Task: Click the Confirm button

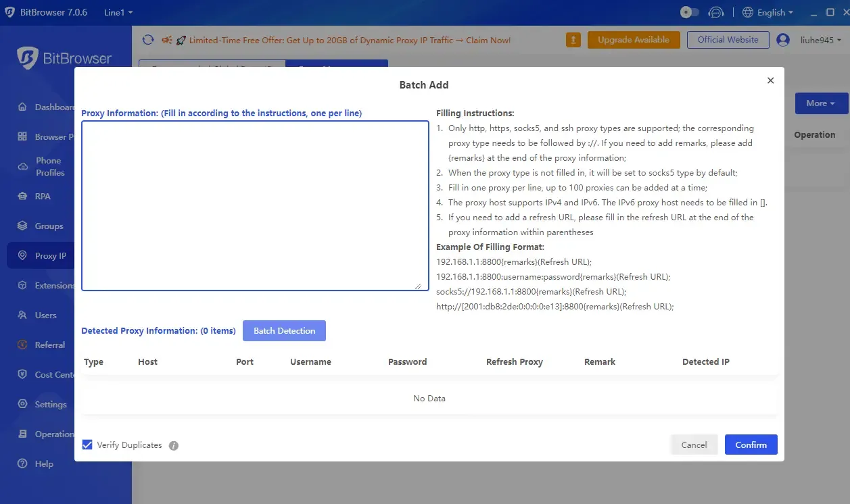Action: point(751,445)
